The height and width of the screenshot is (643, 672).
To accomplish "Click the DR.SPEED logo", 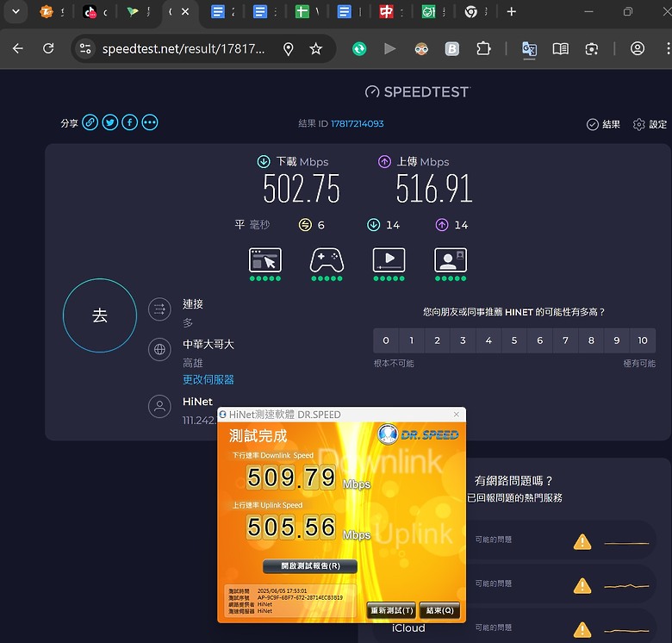I will tap(419, 434).
